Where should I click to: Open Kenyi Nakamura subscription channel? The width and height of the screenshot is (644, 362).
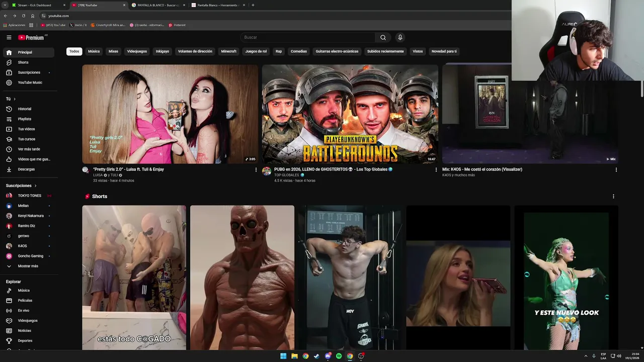coord(28,216)
